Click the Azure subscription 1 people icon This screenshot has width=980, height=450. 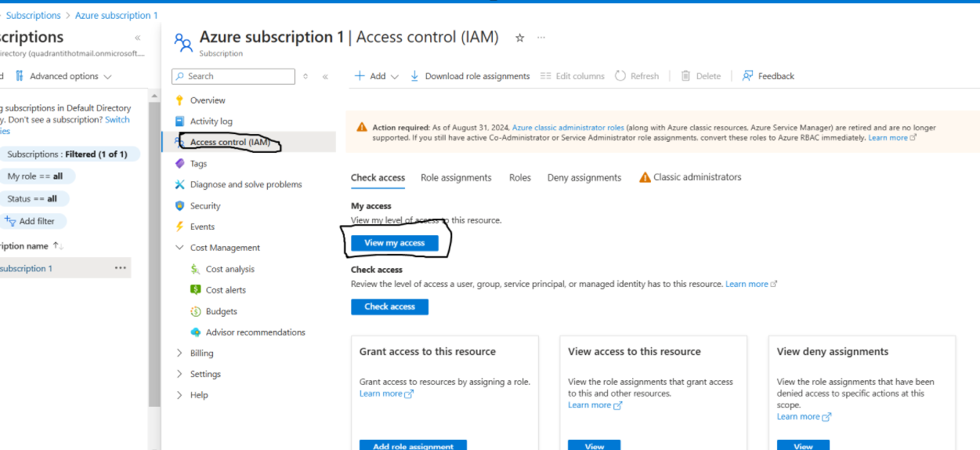click(x=183, y=42)
